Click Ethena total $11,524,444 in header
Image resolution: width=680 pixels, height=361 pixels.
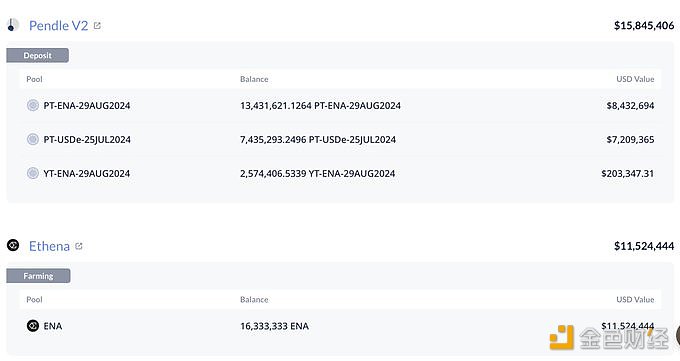[644, 246]
